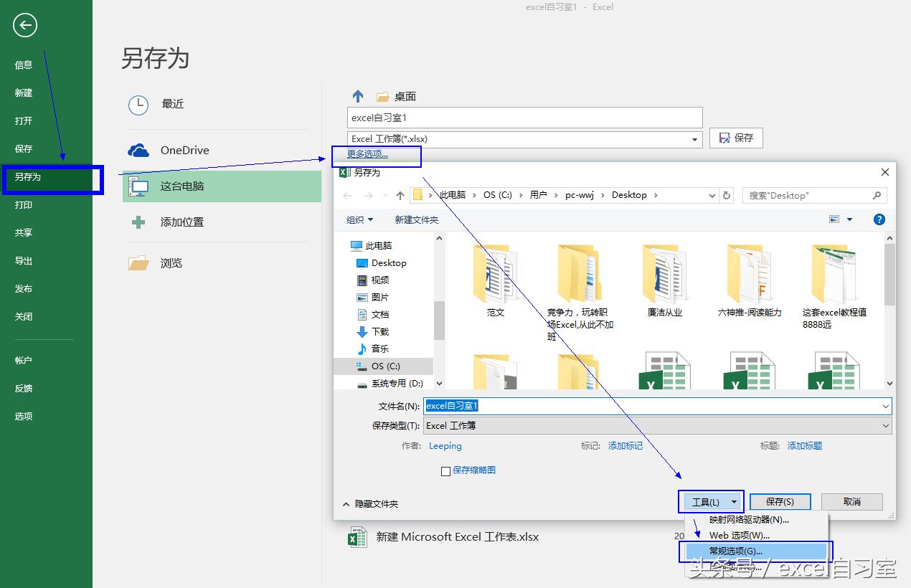911x588 pixels.
Task: Click 添加标题 link
Action: tap(805, 446)
